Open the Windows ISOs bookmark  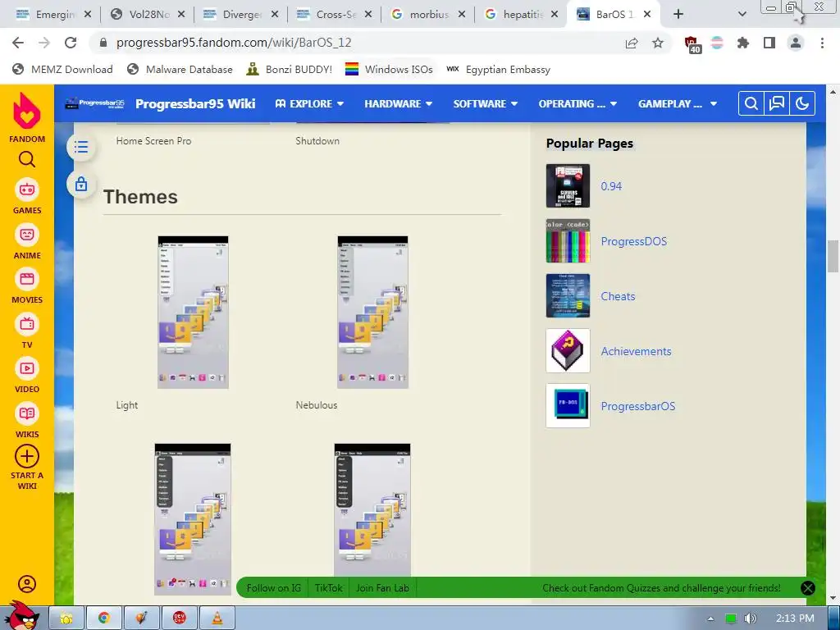tap(389, 70)
